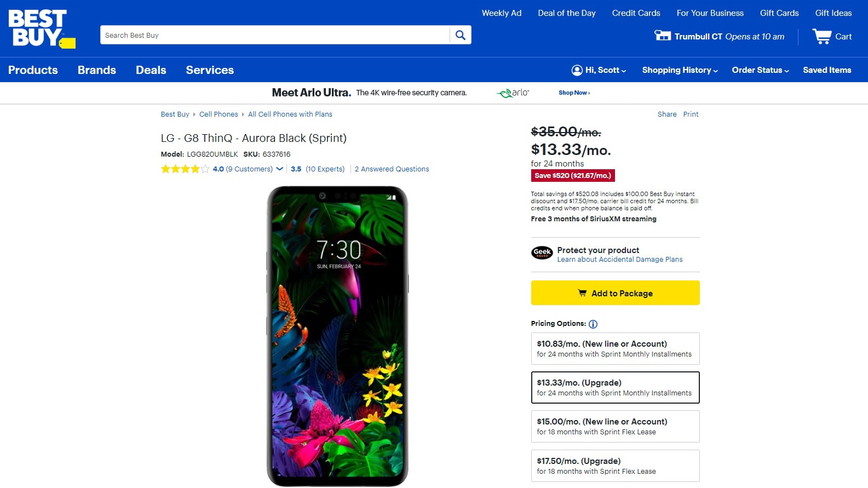
Task: Open Learn about Accidental Damage Plans link
Action: pos(620,260)
